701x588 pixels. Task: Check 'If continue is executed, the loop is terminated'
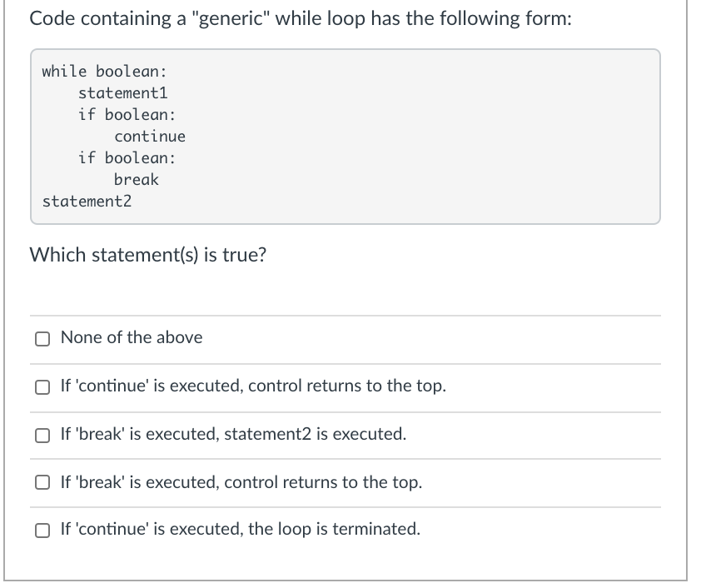(x=41, y=529)
